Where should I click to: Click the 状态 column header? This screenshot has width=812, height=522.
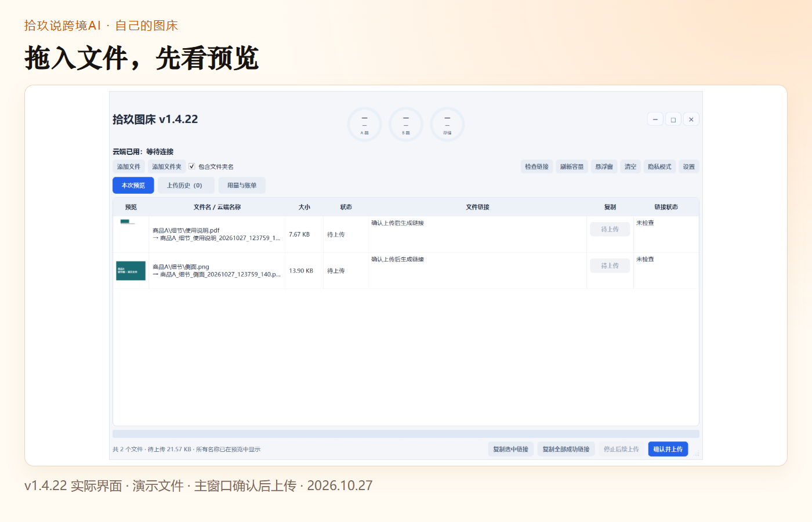(x=346, y=207)
